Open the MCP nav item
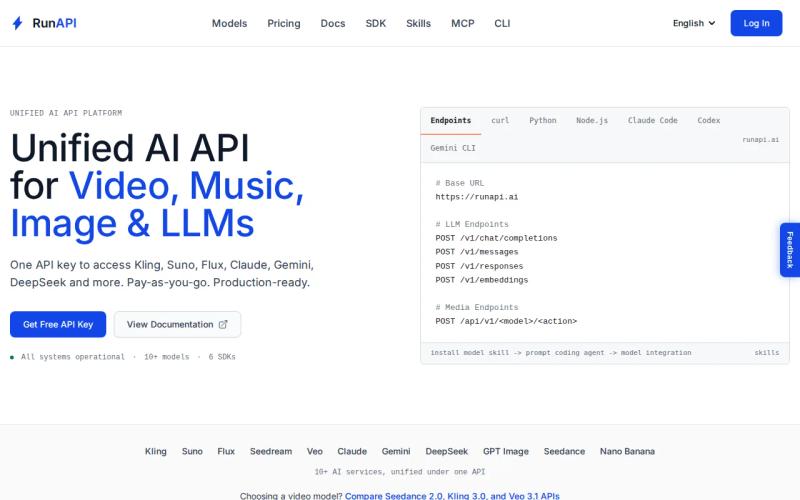Screen dimensions: 800x500 point(463,23)
